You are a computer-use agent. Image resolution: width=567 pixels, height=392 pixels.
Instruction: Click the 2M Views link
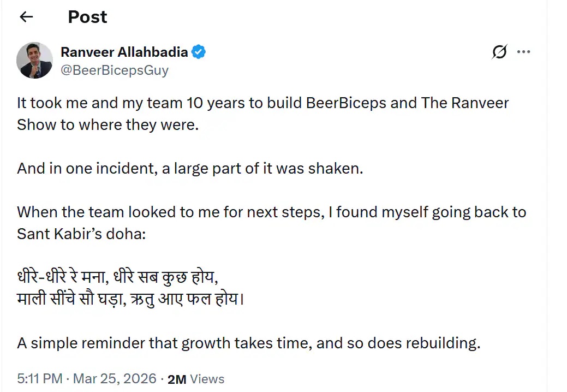click(x=195, y=378)
